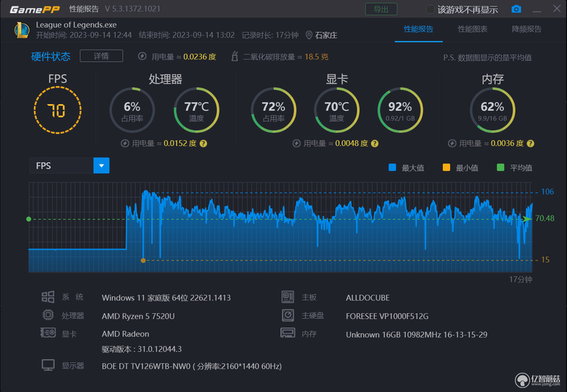
Task: Open the FPS chart metric combo box
Action: pos(69,166)
